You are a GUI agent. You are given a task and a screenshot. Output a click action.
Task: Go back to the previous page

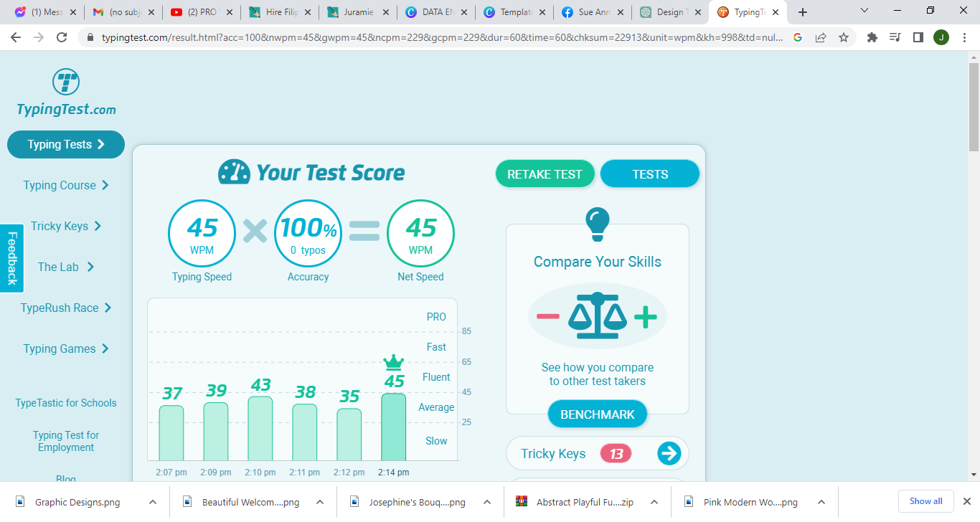pos(16,37)
